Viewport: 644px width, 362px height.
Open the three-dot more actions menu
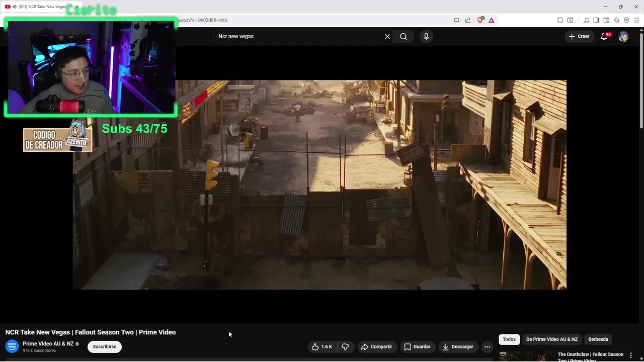click(x=487, y=346)
